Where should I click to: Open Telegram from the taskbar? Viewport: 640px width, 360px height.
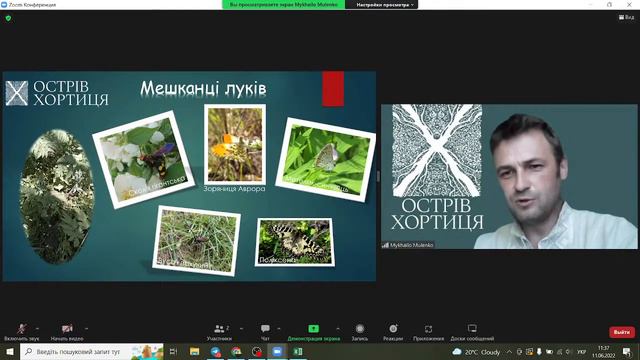coord(216,351)
